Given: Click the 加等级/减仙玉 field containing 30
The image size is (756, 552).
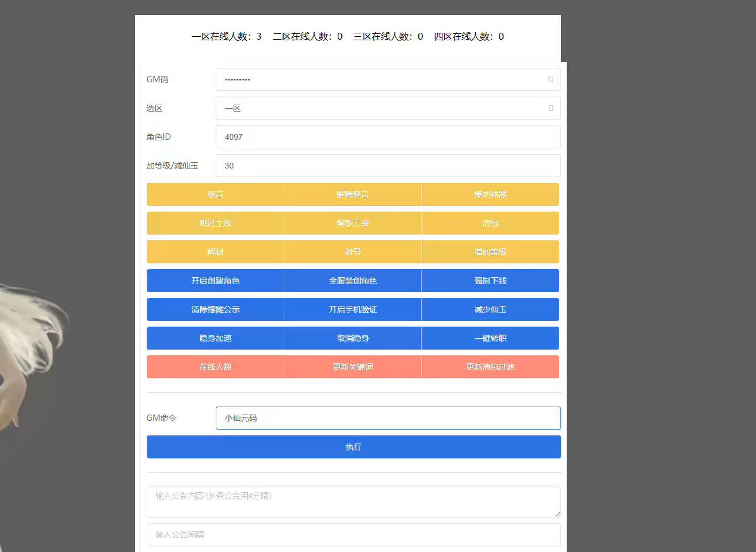Looking at the screenshot, I should [388, 166].
